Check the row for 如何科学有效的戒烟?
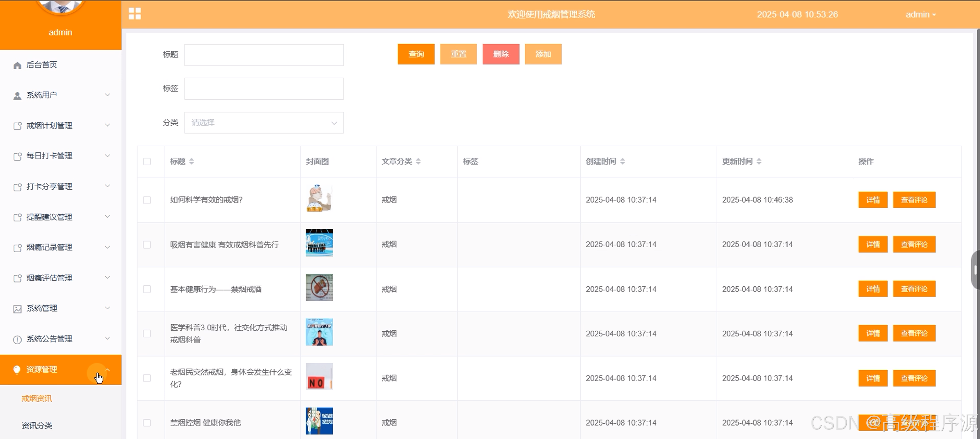Screen dimensions: 980x439 point(147,200)
